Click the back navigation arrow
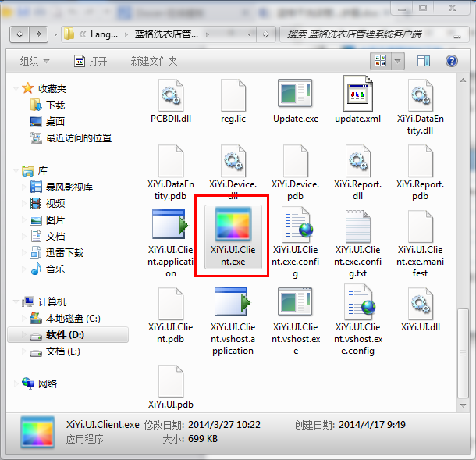476x460 pixels. pyautogui.click(x=19, y=34)
